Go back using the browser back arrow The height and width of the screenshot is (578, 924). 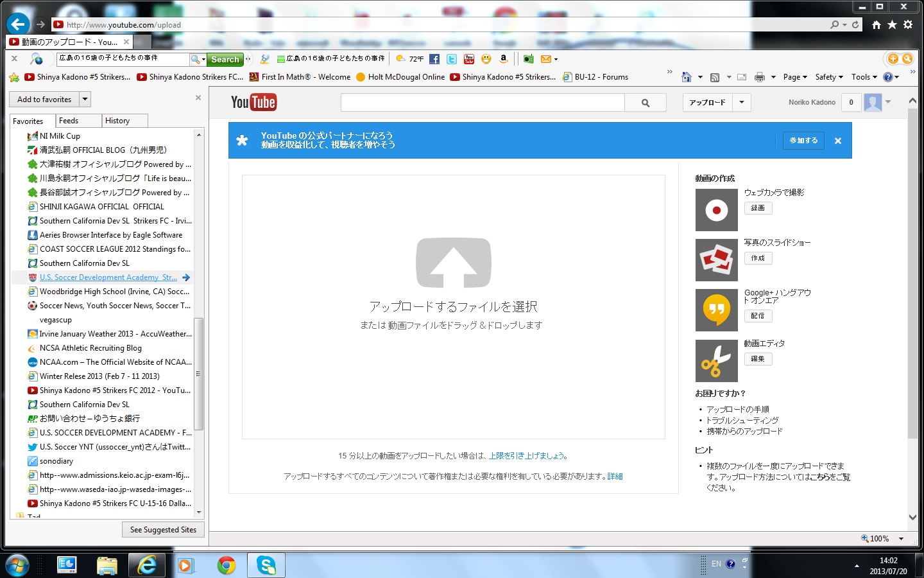click(x=18, y=24)
